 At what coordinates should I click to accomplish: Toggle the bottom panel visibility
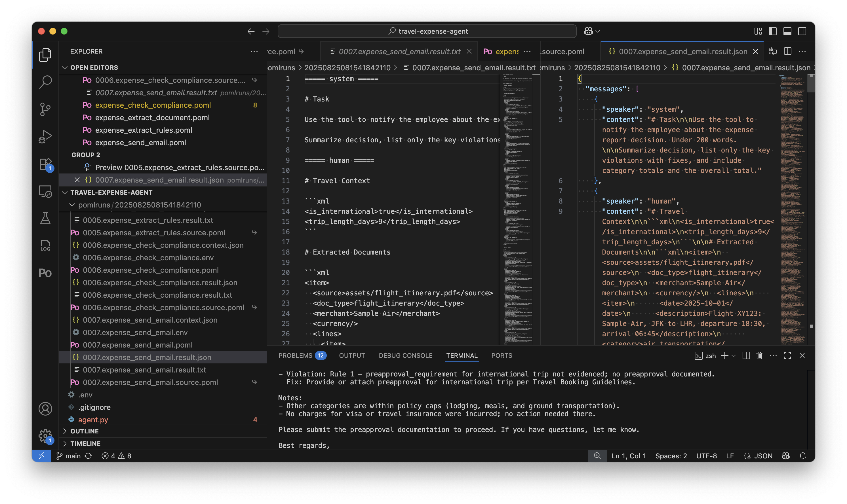click(787, 31)
